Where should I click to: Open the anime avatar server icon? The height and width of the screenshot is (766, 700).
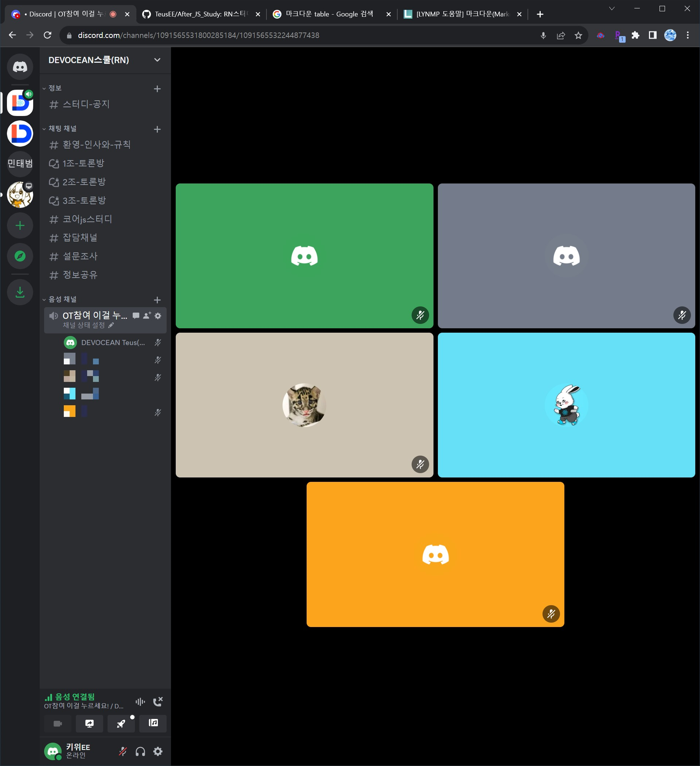[x=20, y=195]
